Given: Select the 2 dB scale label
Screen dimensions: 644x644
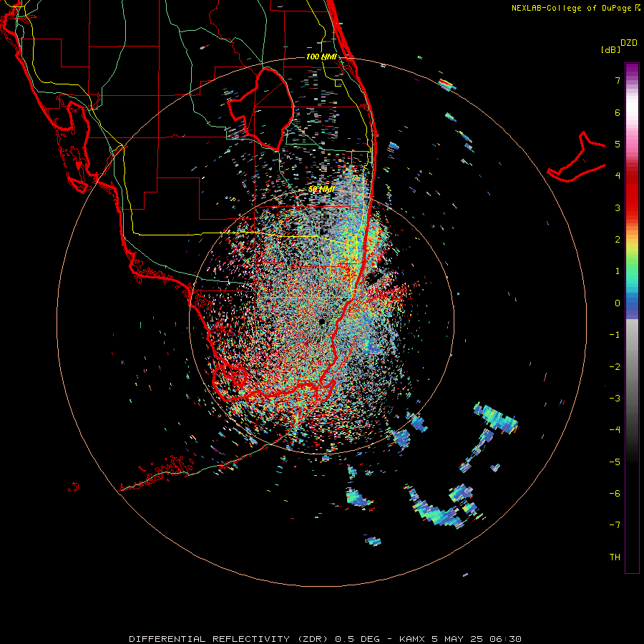Looking at the screenshot, I should point(618,239).
